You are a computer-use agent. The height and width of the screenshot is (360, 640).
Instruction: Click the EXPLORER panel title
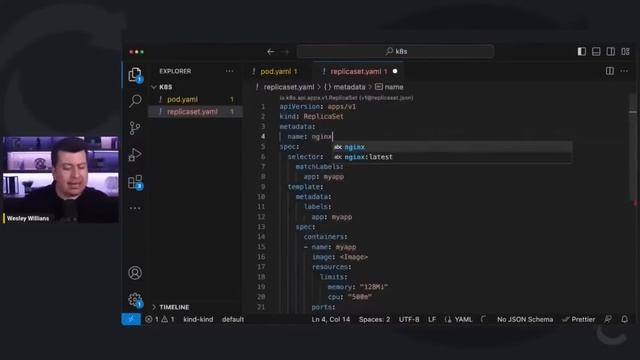pyautogui.click(x=175, y=71)
